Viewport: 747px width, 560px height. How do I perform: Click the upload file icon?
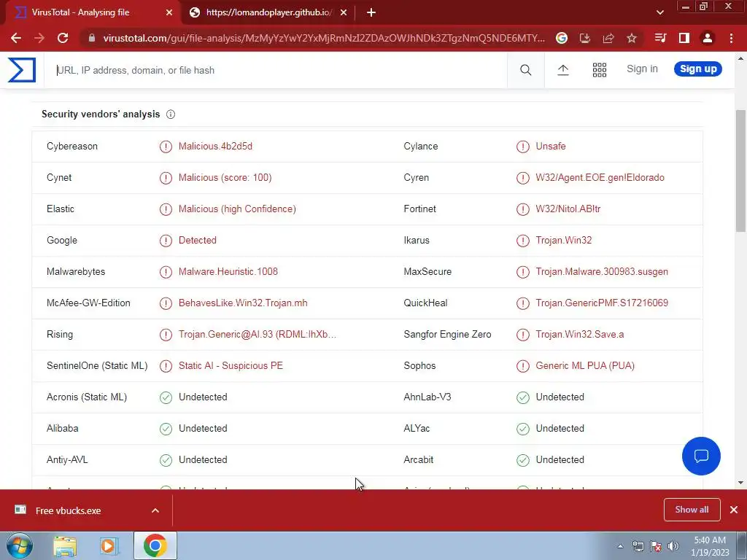tap(563, 70)
